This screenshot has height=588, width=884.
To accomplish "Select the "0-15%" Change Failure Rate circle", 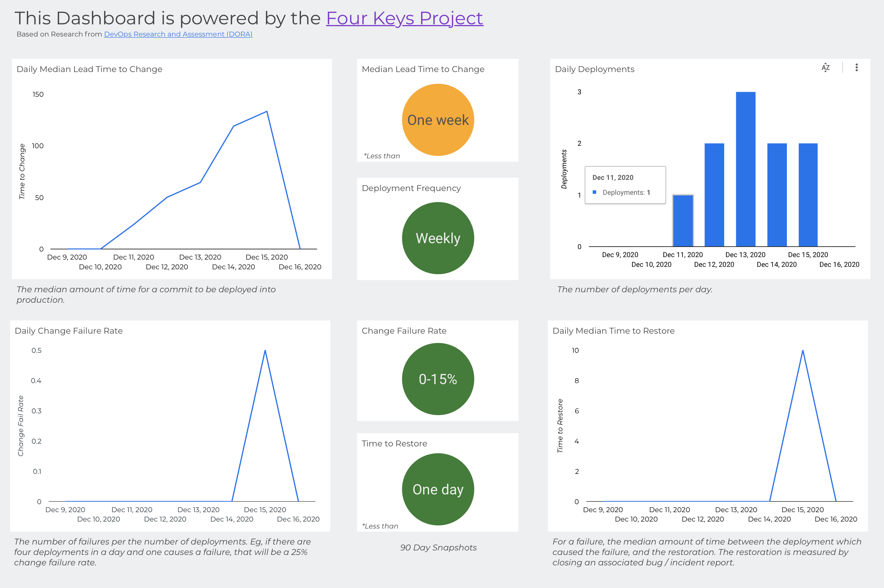I will [438, 379].
